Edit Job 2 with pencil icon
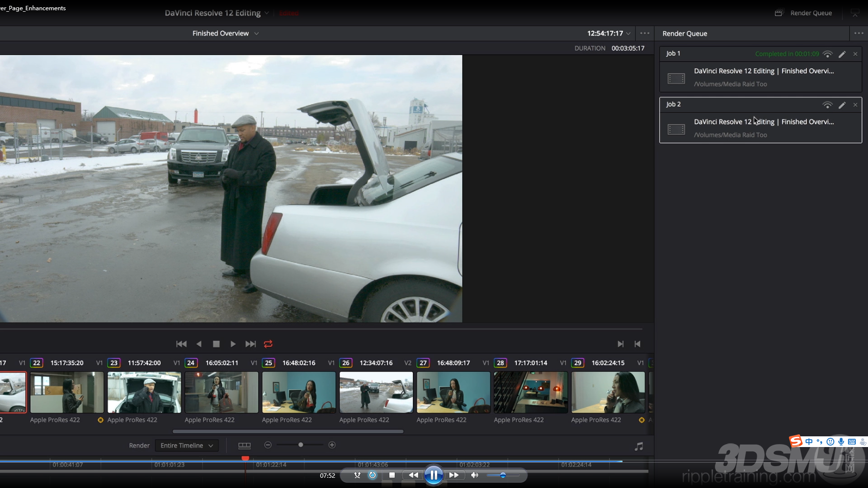Image resolution: width=868 pixels, height=488 pixels. point(842,105)
